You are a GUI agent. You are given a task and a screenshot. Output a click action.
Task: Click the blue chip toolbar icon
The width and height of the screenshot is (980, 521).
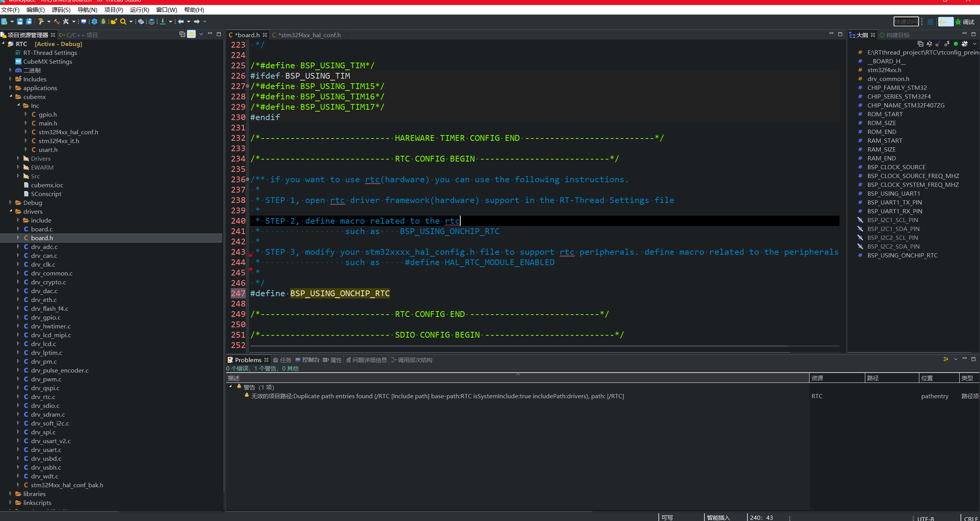pos(141,21)
